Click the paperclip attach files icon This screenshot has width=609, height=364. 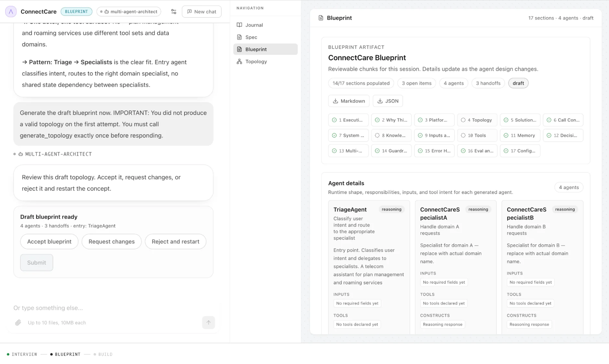pyautogui.click(x=18, y=323)
